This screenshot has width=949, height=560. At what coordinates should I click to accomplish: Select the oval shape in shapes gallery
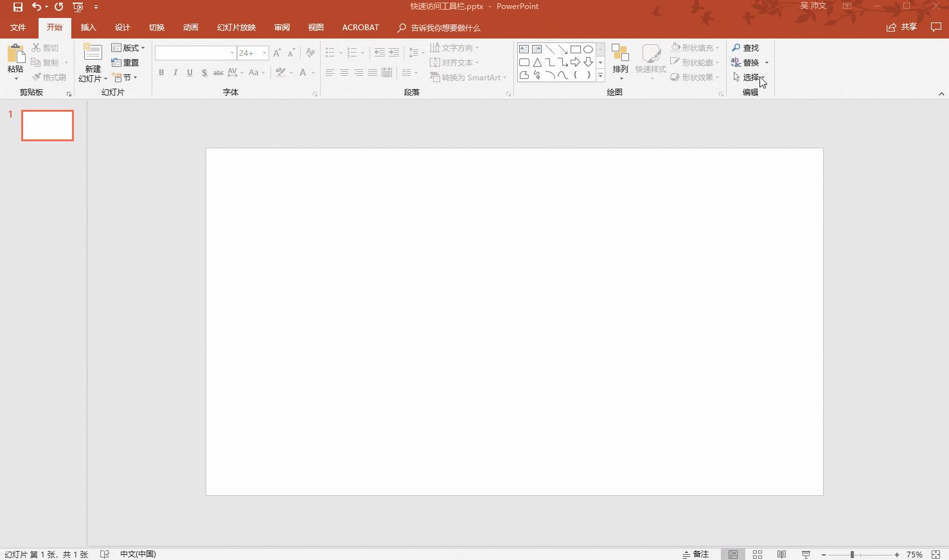click(588, 49)
